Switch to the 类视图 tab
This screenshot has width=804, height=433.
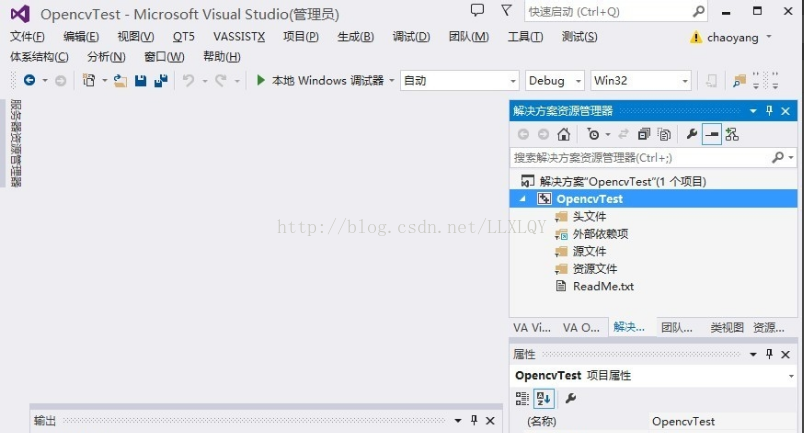(727, 328)
